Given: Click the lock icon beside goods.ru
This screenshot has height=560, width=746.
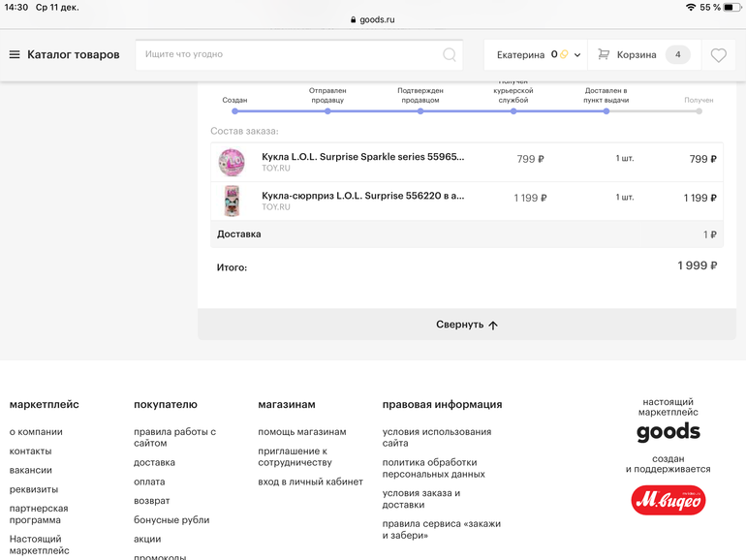Looking at the screenshot, I should coord(353,19).
